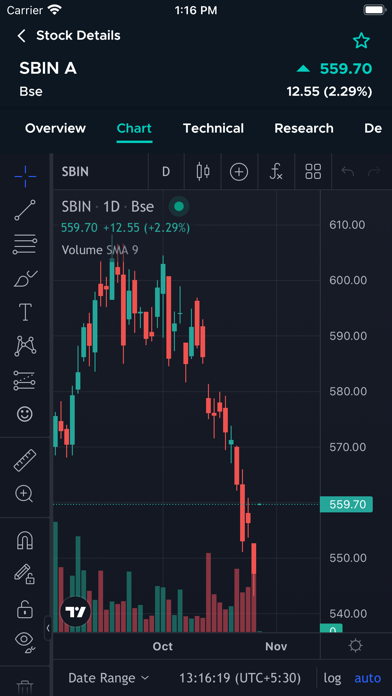Open the emoji icons tool
The width and height of the screenshot is (392, 696).
25,414
